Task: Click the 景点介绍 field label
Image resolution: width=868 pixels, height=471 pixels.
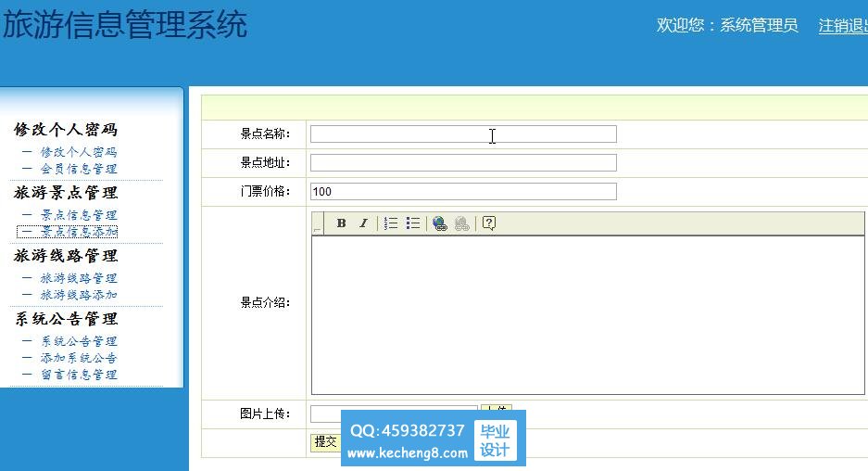Action: (265, 302)
